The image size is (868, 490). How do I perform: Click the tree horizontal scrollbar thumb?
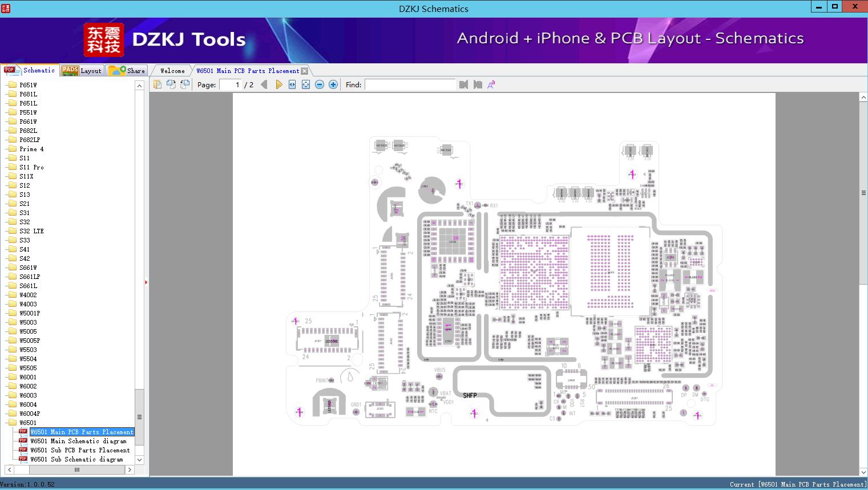[77, 469]
